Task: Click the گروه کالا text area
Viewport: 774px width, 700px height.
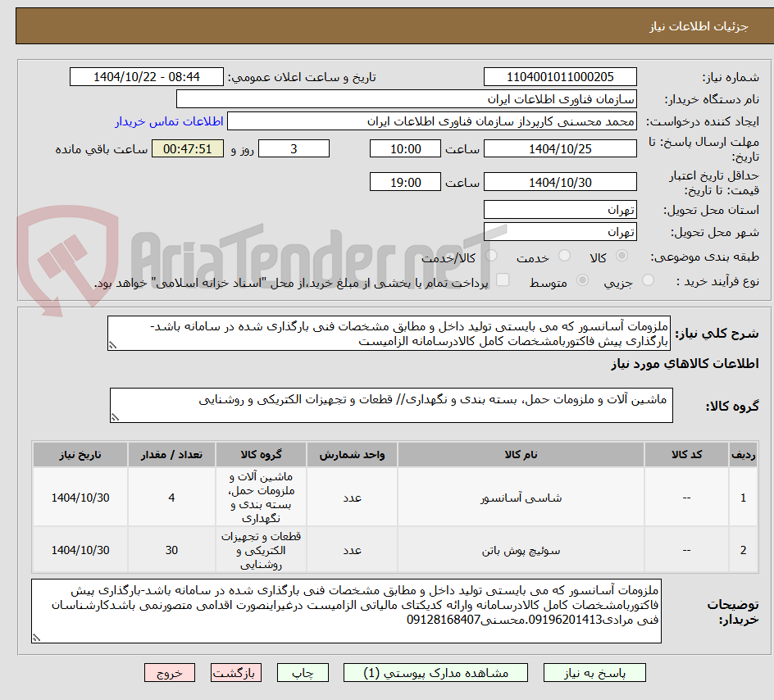Action: (x=391, y=406)
